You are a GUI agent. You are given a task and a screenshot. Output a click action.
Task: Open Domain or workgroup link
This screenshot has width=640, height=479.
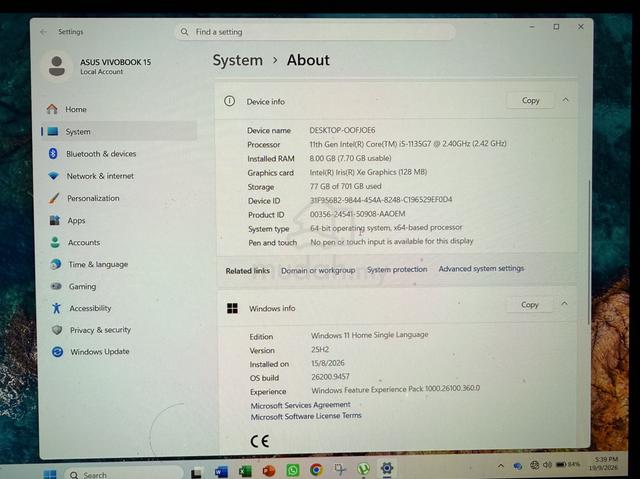pyautogui.click(x=318, y=270)
